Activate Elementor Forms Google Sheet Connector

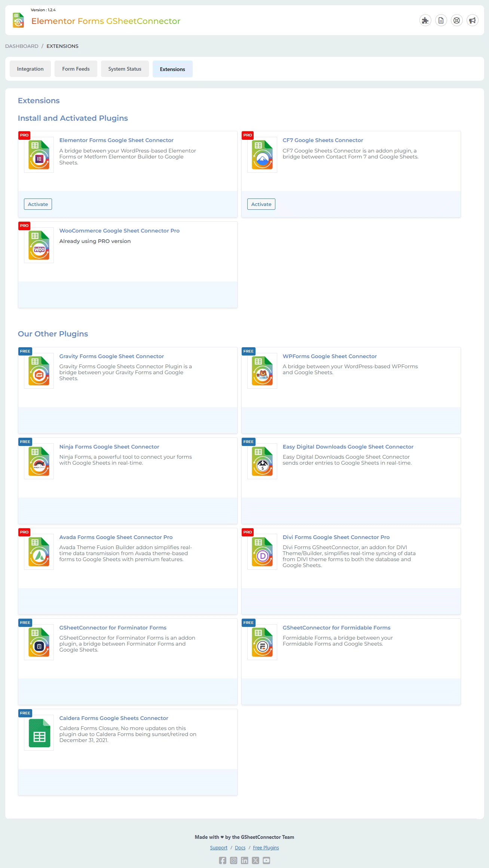[x=38, y=204]
